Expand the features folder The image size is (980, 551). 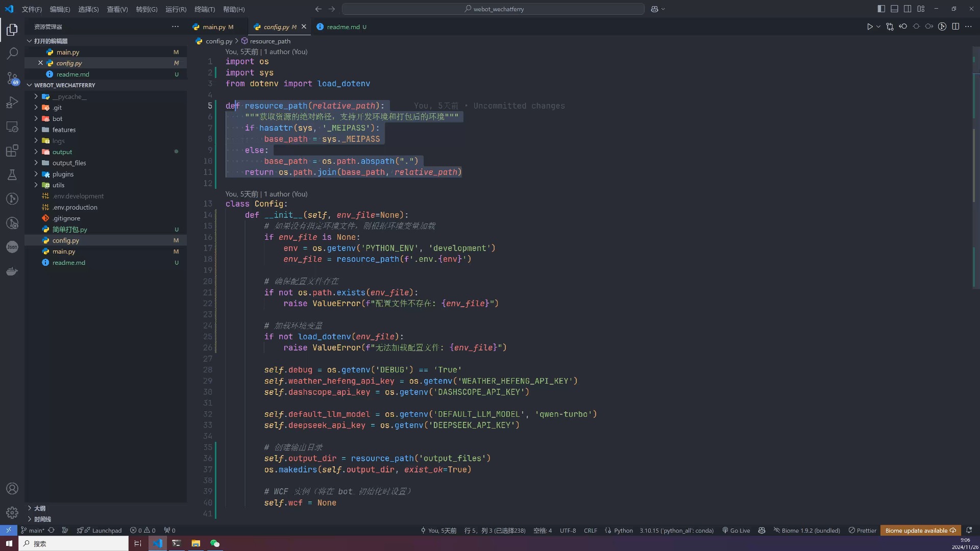(63, 130)
